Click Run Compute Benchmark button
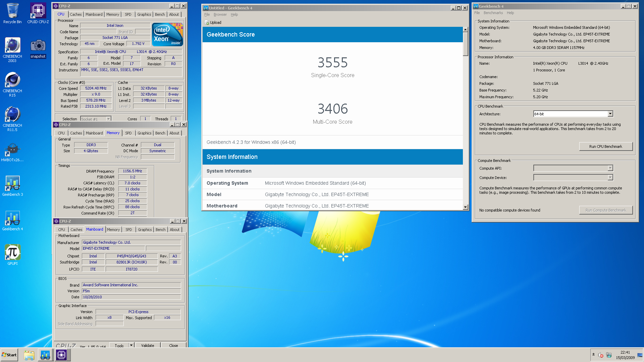 point(606,210)
